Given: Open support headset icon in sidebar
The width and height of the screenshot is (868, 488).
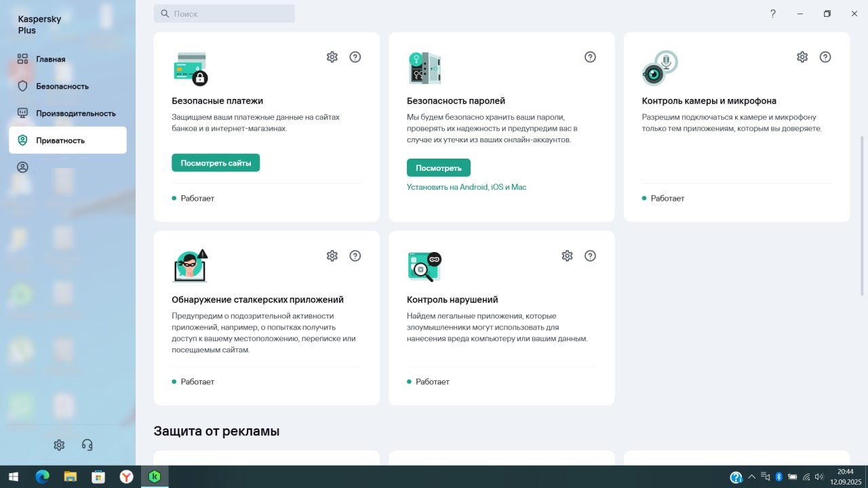Looking at the screenshot, I should point(87,445).
